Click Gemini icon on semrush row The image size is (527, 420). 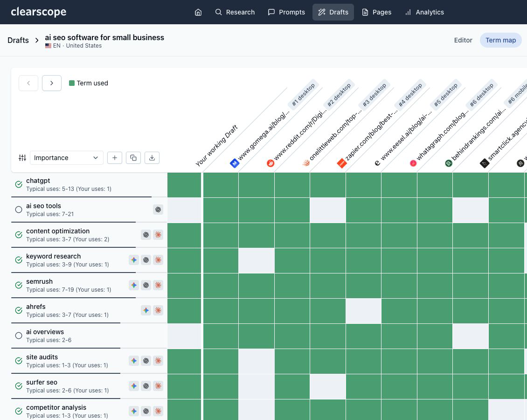pyautogui.click(x=134, y=285)
